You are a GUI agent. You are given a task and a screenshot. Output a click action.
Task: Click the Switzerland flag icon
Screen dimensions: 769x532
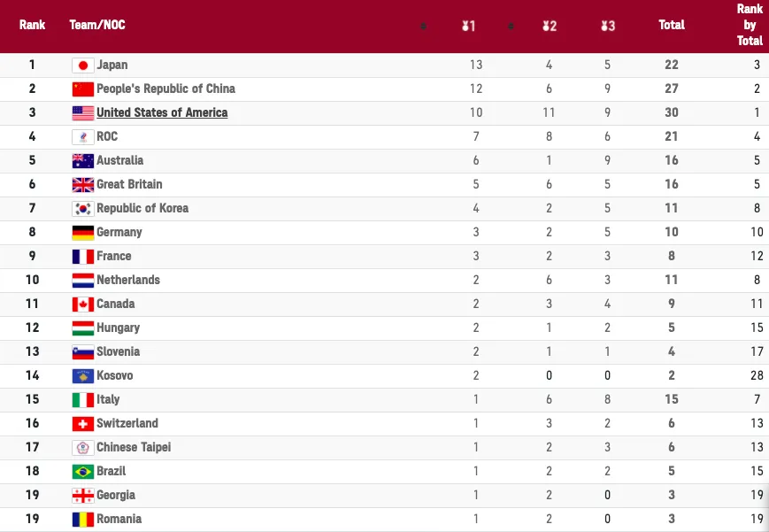pos(82,423)
